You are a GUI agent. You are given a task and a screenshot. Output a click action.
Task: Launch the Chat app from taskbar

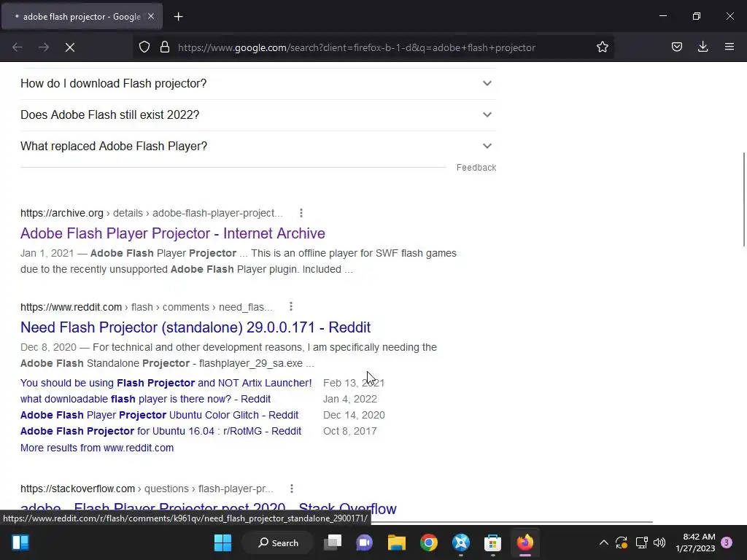click(x=365, y=542)
